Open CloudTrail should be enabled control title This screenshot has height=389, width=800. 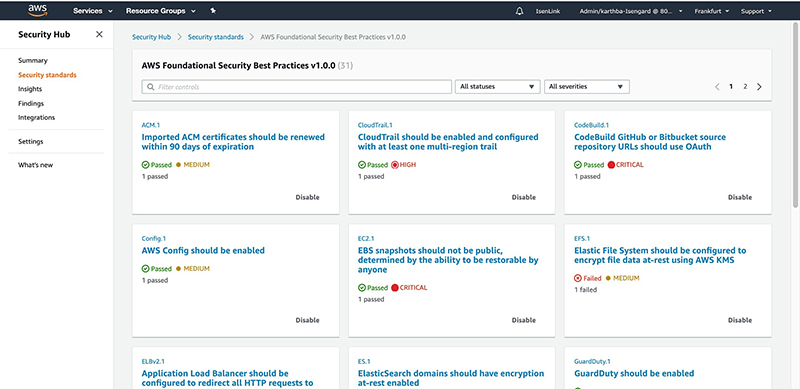coord(448,142)
